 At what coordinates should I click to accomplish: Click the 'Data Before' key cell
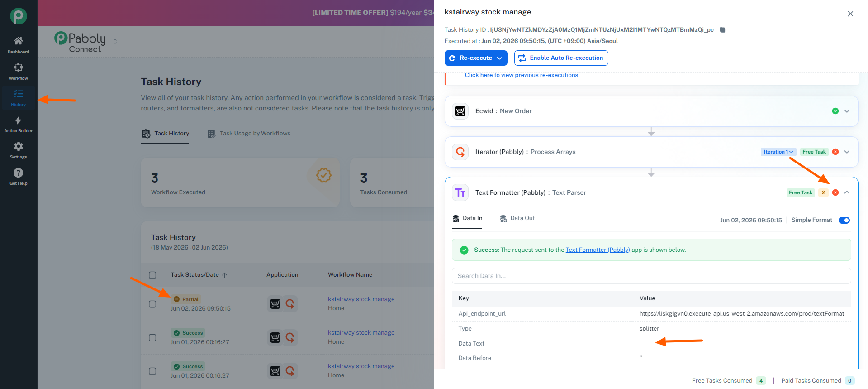pos(474,358)
